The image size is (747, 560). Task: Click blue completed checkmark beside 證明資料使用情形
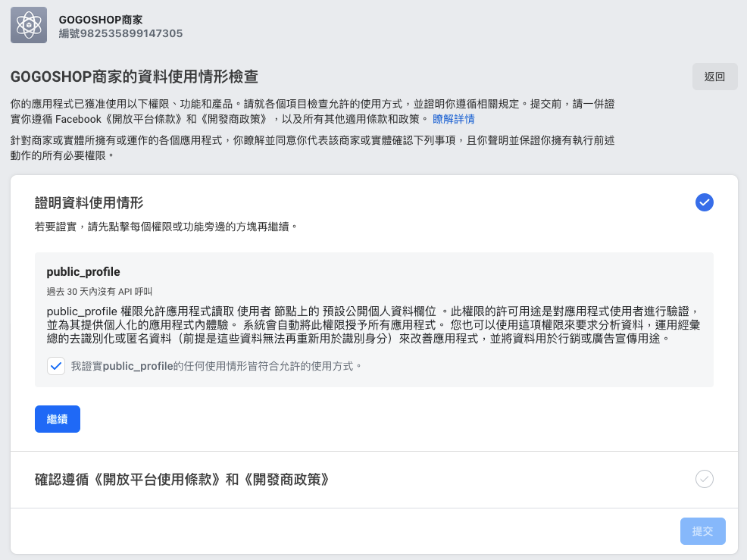704,202
